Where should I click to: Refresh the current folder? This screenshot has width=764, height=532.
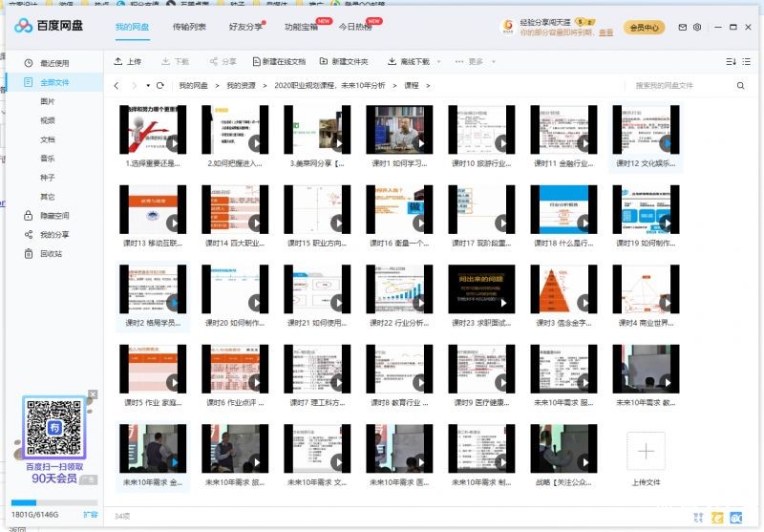tap(159, 86)
